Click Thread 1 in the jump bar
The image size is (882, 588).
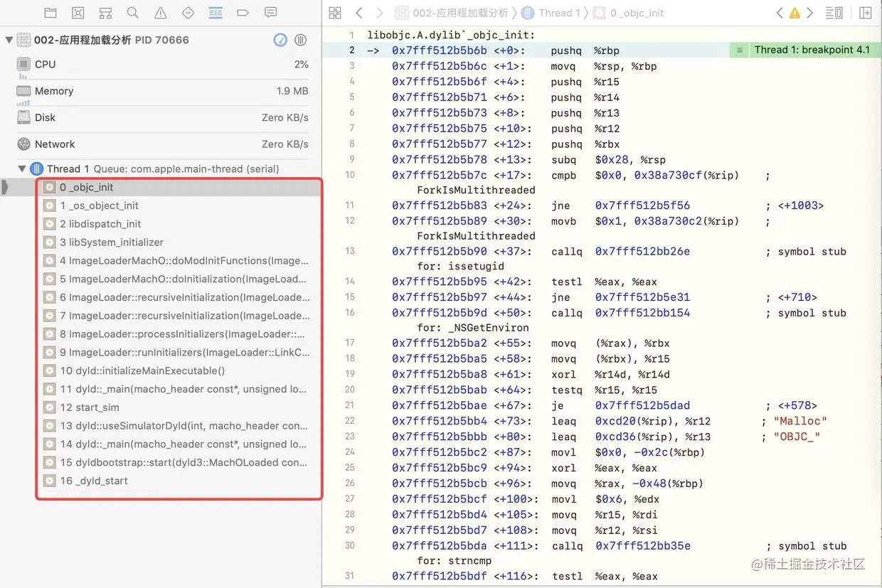(x=551, y=13)
